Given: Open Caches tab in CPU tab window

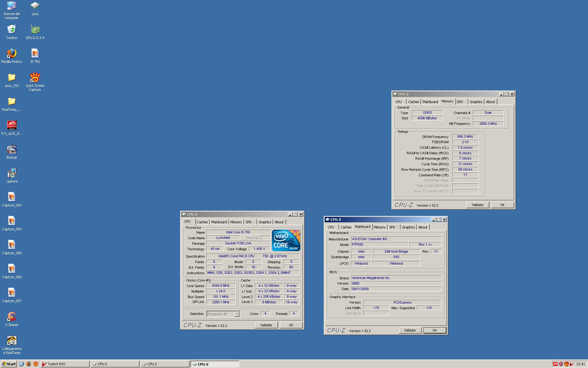Looking at the screenshot, I should coord(202,222).
